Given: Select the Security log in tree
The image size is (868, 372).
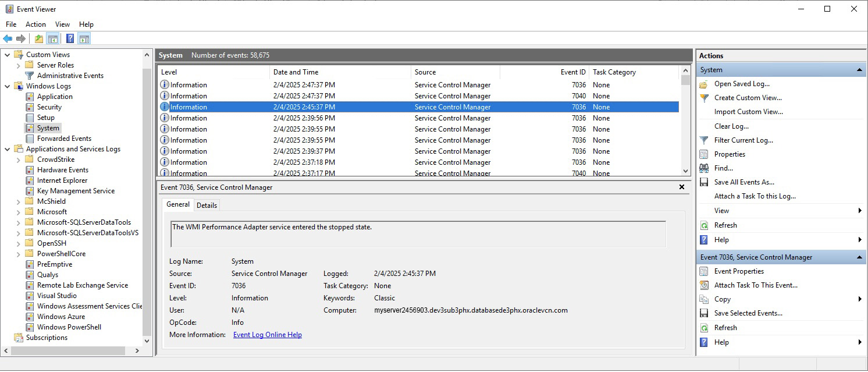Looking at the screenshot, I should tap(49, 107).
